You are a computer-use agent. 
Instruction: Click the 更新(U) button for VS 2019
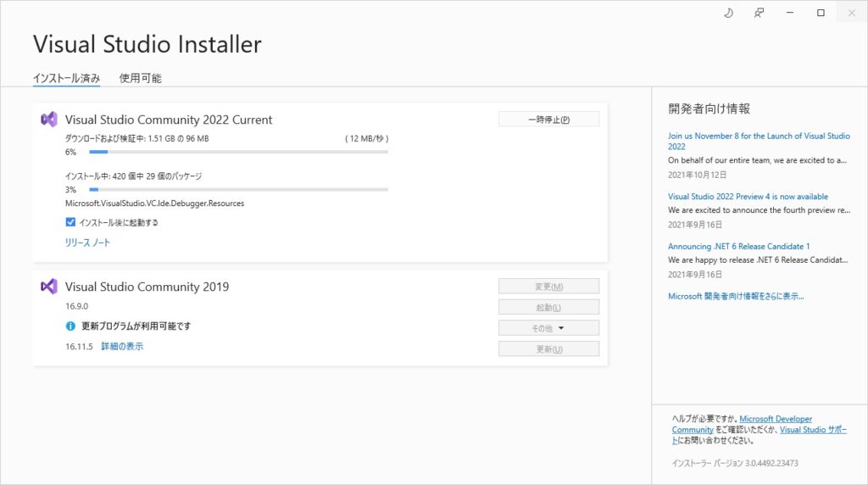[548, 349]
